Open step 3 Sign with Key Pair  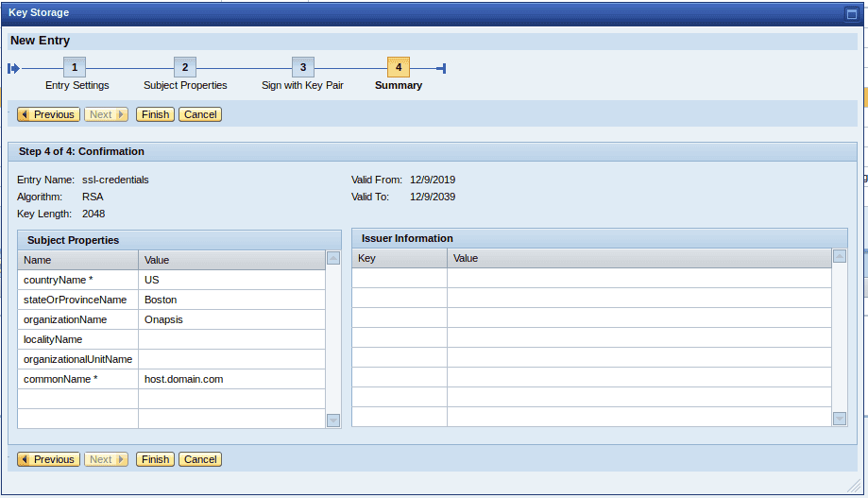(302, 68)
